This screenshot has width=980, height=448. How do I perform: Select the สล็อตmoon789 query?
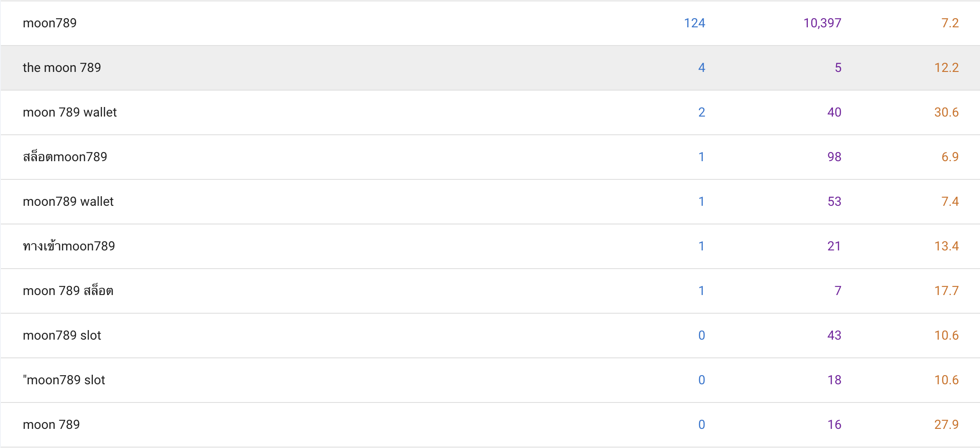pos(65,157)
